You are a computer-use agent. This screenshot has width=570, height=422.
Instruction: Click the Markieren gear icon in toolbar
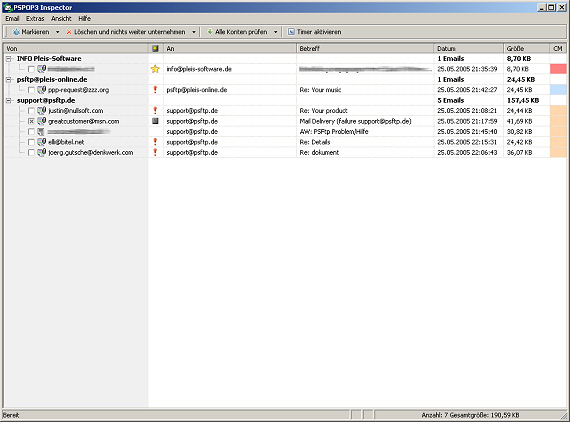[16, 32]
